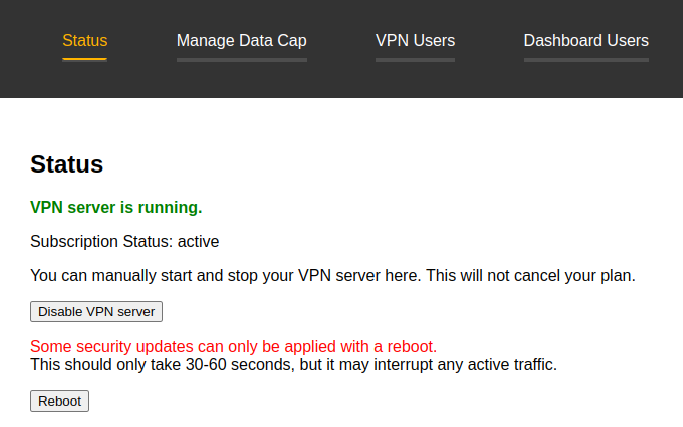This screenshot has height=427, width=683.
Task: Click the gray underline below VPN Users
Action: [416, 60]
